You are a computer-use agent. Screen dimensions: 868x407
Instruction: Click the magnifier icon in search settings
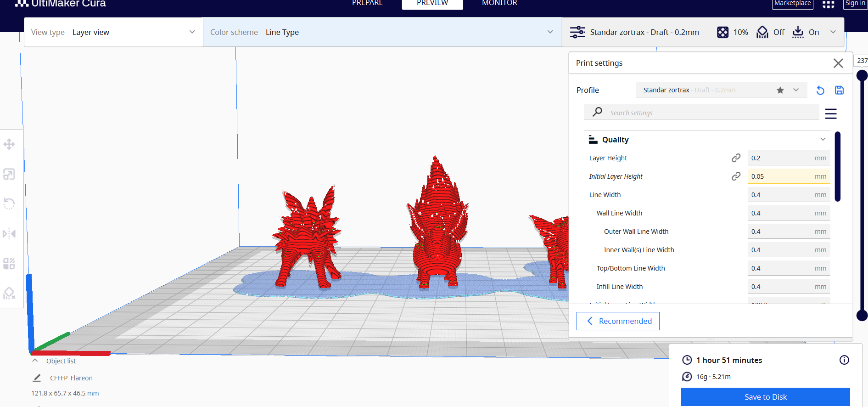(598, 112)
